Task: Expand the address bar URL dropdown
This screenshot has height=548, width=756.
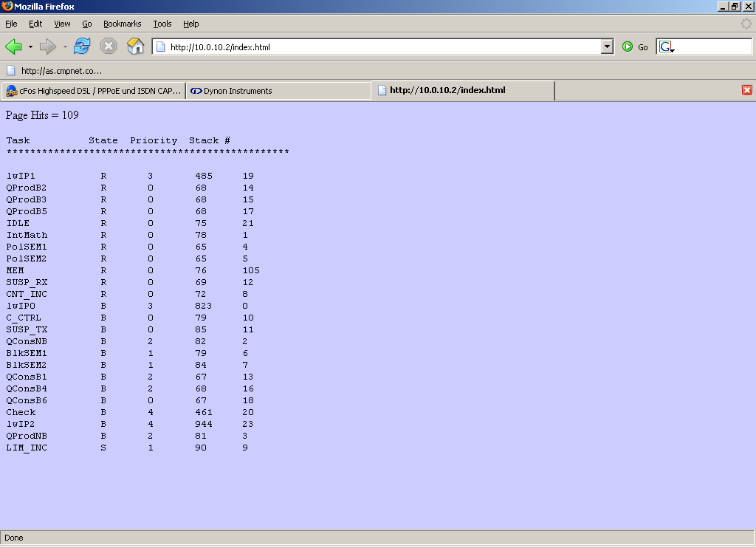Action: click(608, 47)
